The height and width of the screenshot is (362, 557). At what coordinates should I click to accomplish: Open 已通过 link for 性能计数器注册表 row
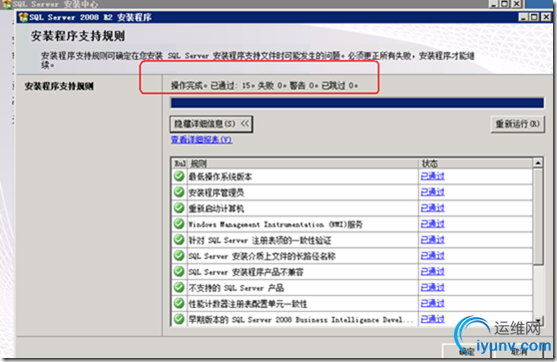432,303
